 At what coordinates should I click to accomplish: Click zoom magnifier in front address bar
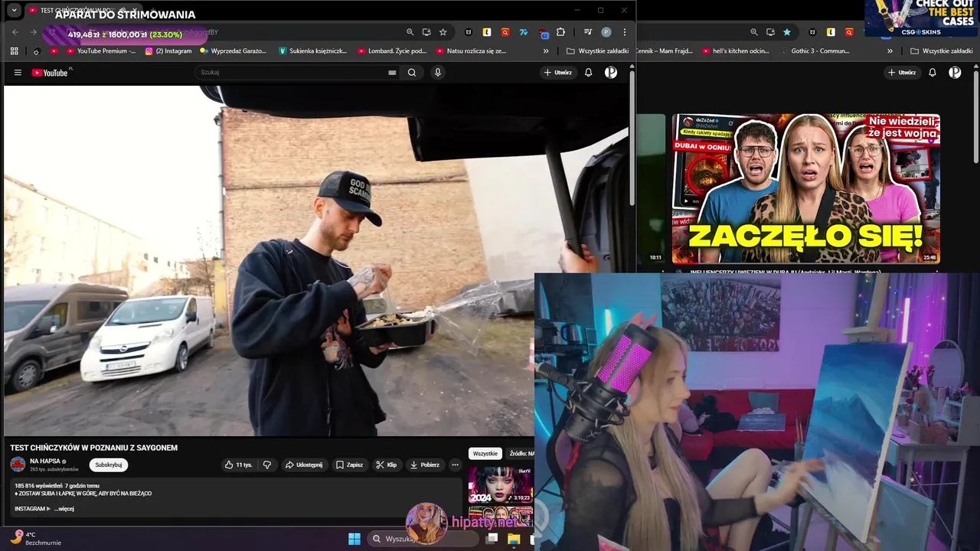(410, 32)
